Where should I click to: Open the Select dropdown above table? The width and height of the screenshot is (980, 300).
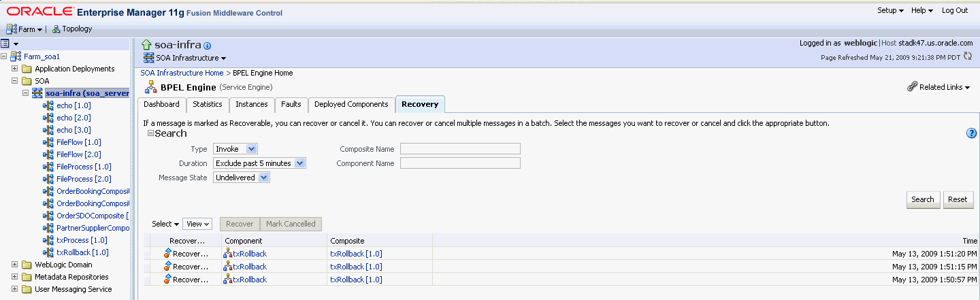pos(165,224)
